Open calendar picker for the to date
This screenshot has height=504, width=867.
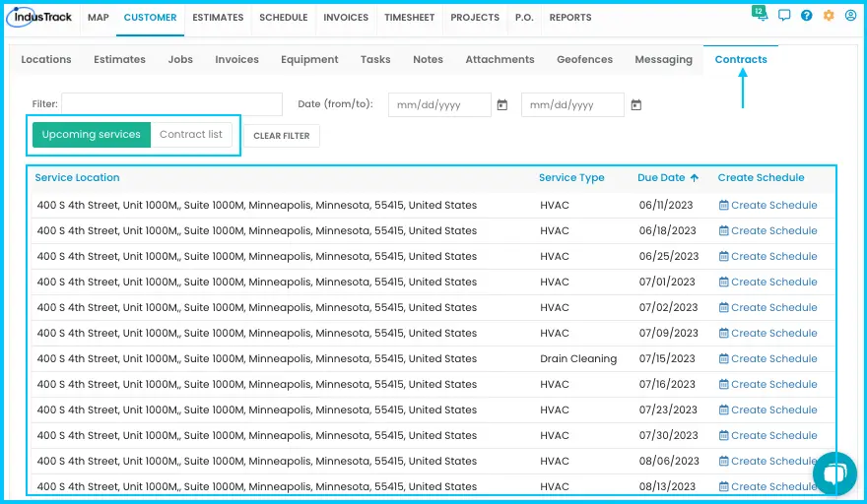coord(636,105)
